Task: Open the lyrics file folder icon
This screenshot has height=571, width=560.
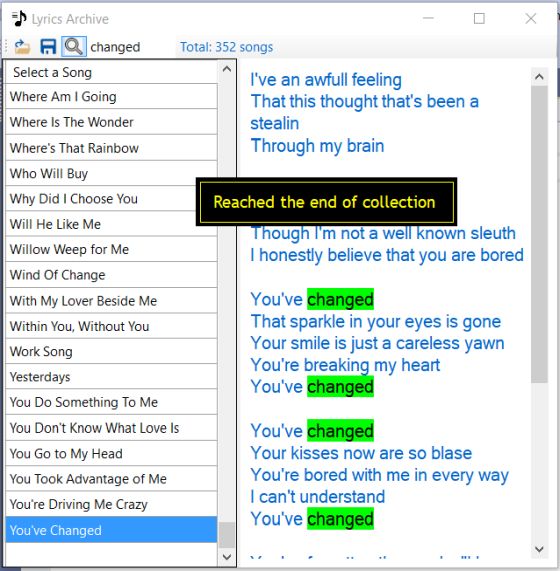Action: (22, 47)
